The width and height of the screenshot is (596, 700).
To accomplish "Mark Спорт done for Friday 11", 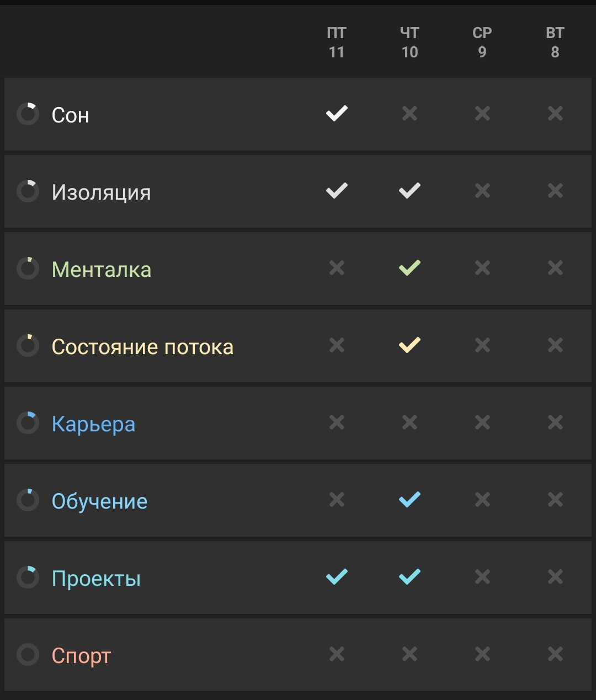I will pos(337,654).
